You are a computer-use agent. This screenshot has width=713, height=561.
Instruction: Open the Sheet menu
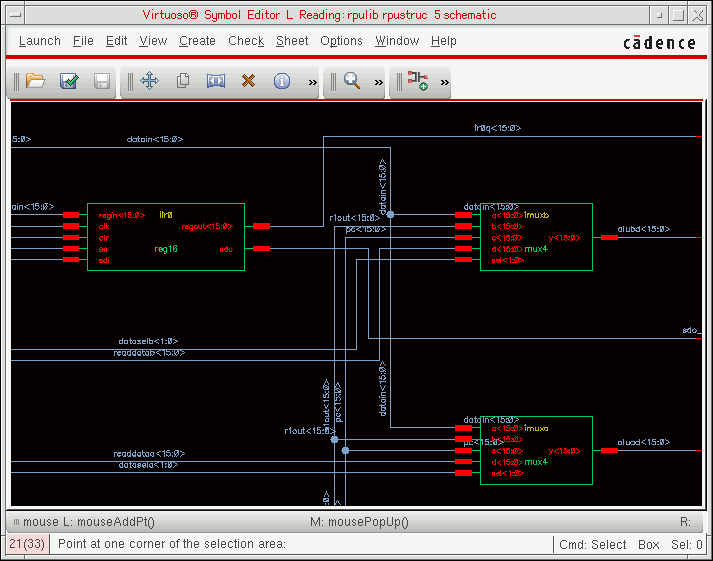point(292,41)
